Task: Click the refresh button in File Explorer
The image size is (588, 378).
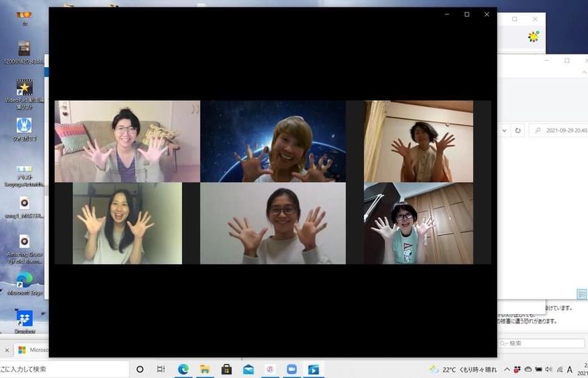Action: point(517,130)
